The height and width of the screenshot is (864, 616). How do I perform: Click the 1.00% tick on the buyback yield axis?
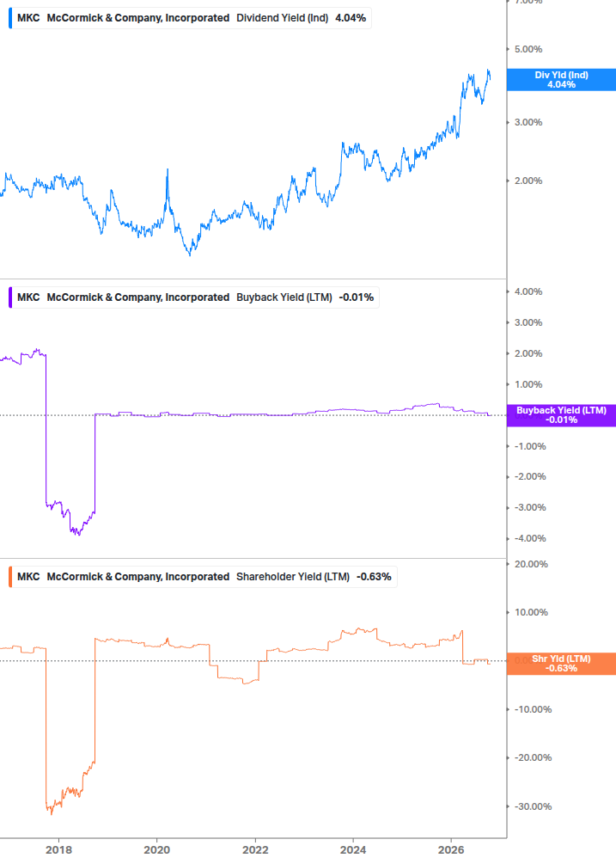tap(528, 384)
